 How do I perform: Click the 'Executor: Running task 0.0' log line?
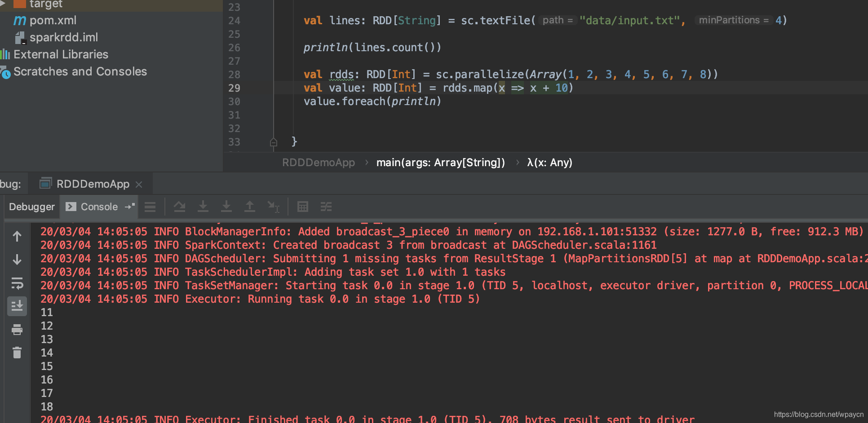coord(260,299)
